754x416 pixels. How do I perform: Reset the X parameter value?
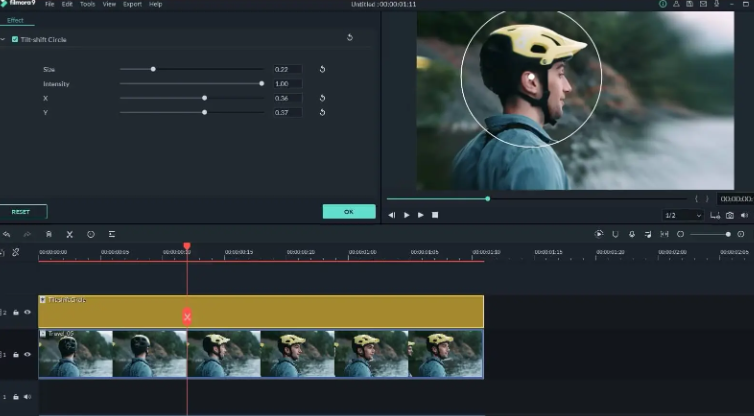click(322, 98)
